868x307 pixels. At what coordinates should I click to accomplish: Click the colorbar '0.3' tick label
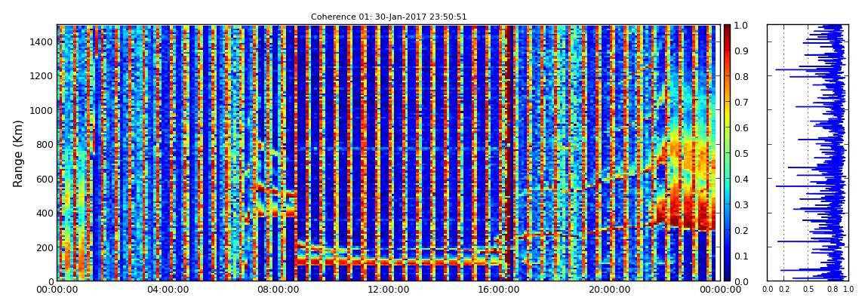(741, 204)
